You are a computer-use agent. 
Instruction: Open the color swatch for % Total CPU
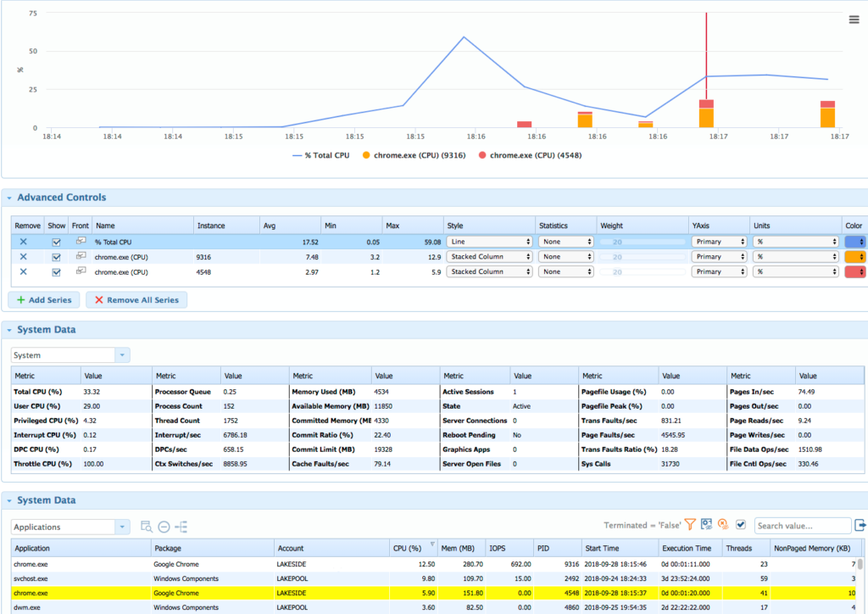(x=856, y=241)
